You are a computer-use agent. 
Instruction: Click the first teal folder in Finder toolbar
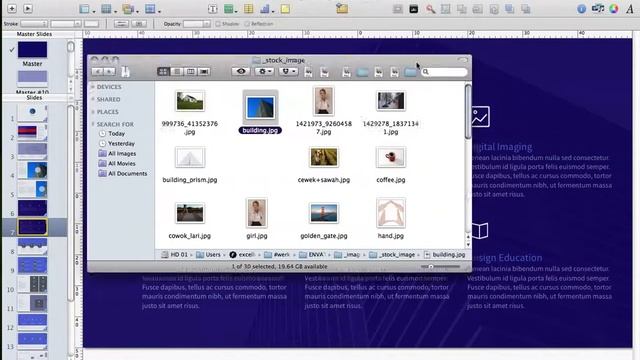click(x=362, y=72)
